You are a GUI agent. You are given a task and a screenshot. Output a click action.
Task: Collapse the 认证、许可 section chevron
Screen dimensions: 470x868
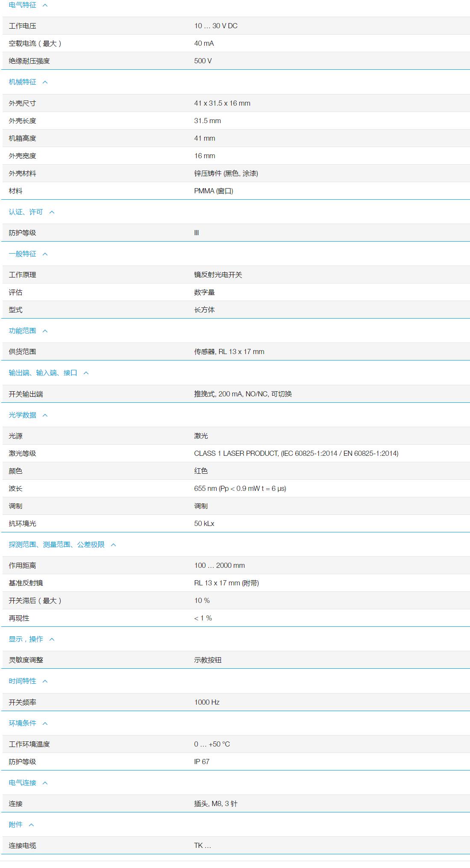[52, 212]
